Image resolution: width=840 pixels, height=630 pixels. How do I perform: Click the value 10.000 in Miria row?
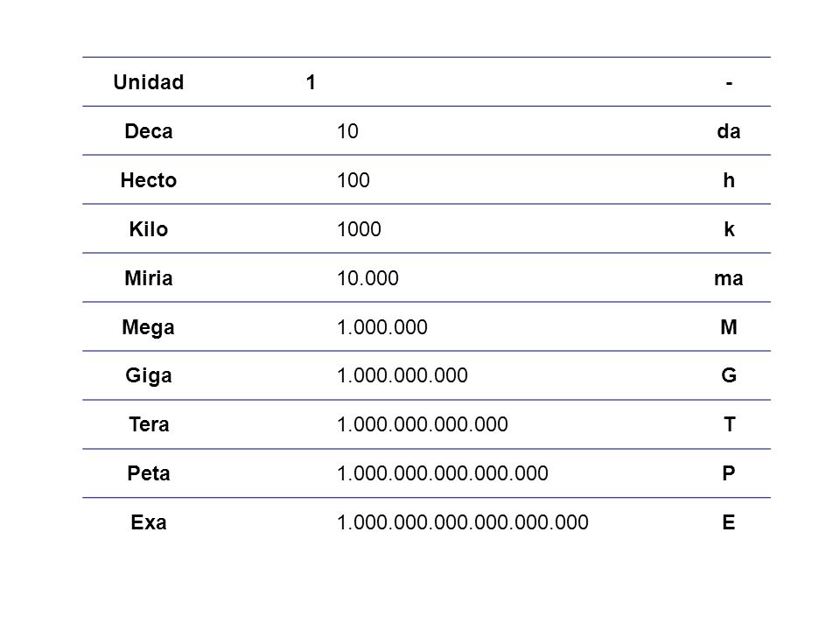367,278
